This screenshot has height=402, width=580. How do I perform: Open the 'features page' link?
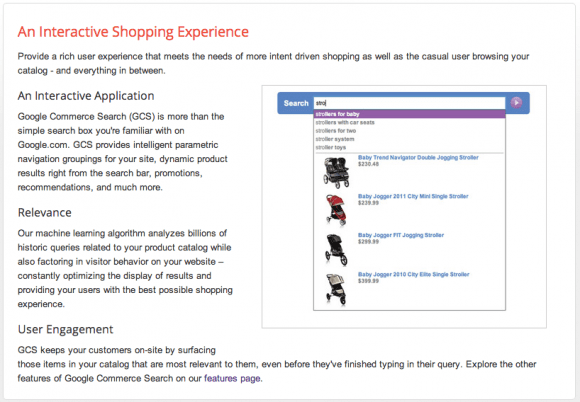(x=232, y=378)
